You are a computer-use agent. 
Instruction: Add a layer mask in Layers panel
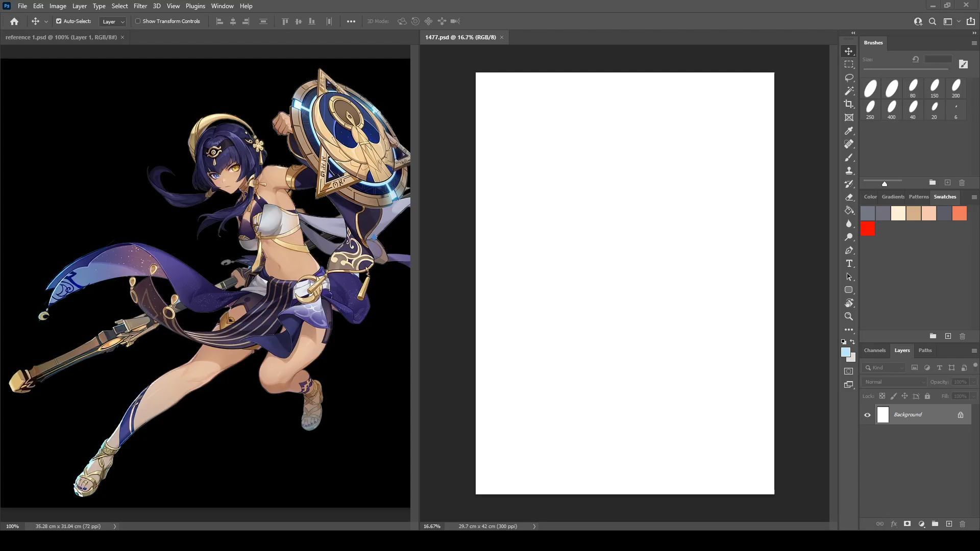(907, 524)
